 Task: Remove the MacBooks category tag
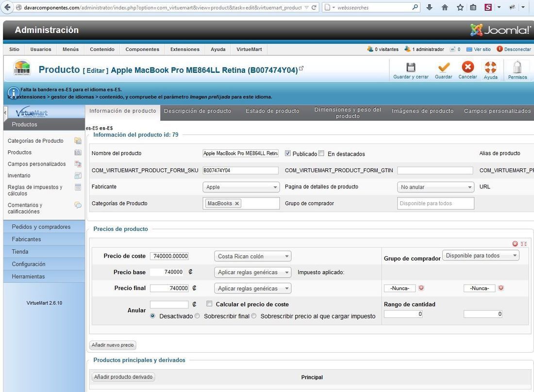tap(237, 203)
